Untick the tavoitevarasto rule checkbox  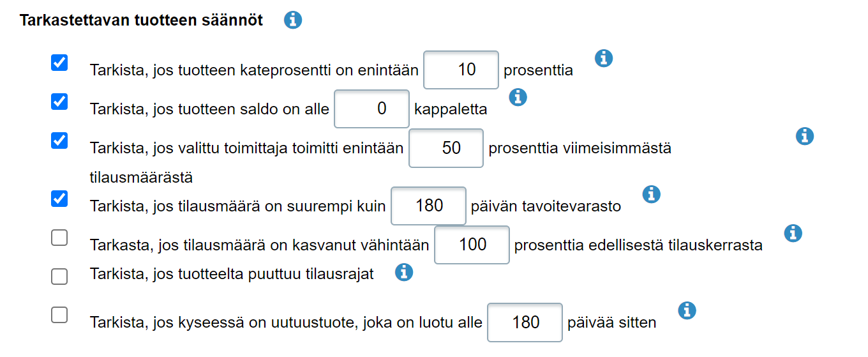point(59,199)
